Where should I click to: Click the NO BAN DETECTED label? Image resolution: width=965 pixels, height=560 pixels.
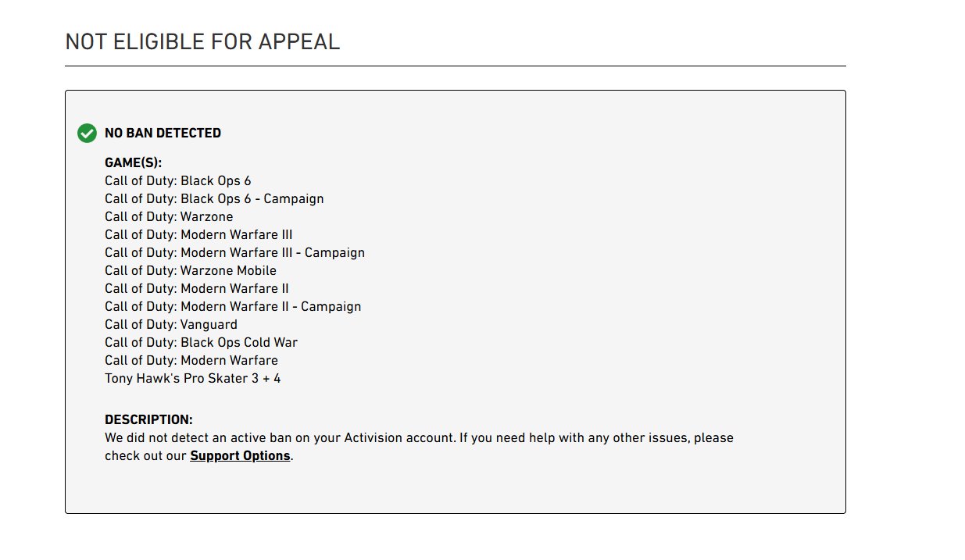(163, 134)
